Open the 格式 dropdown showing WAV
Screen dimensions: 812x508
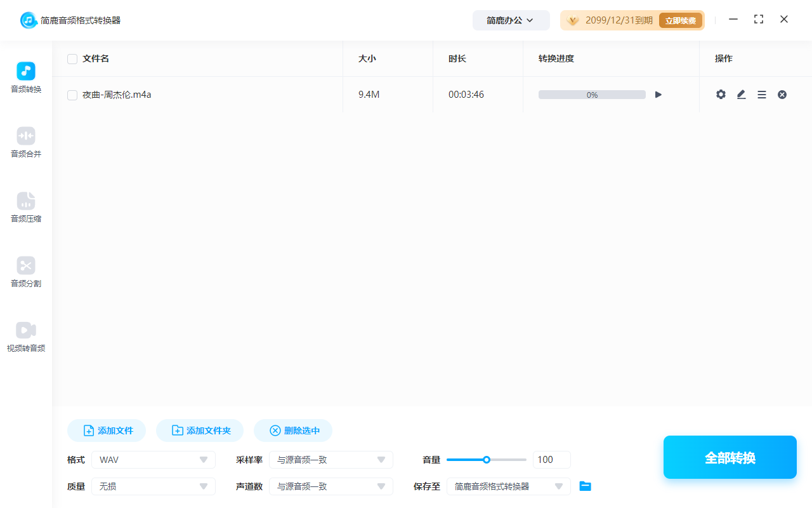(154, 459)
